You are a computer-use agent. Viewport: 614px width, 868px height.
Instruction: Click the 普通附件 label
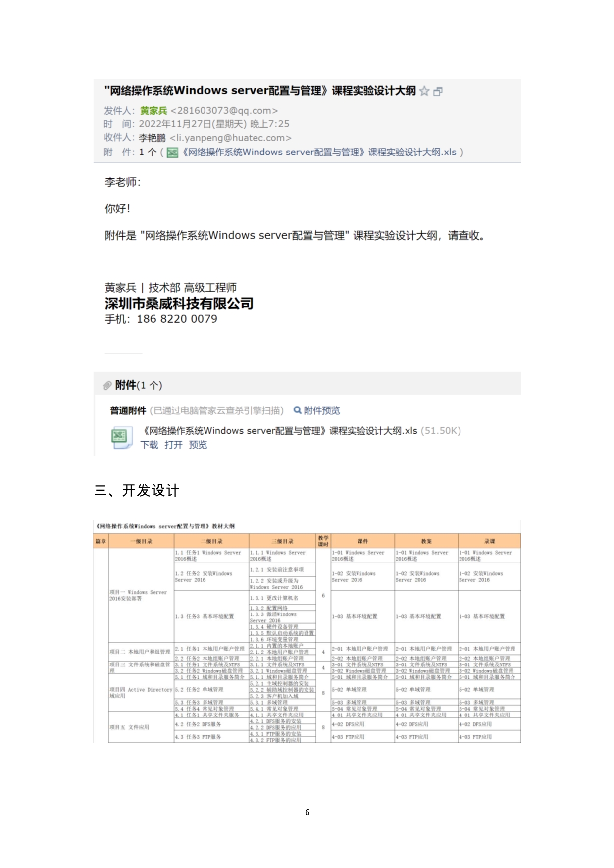128,410
